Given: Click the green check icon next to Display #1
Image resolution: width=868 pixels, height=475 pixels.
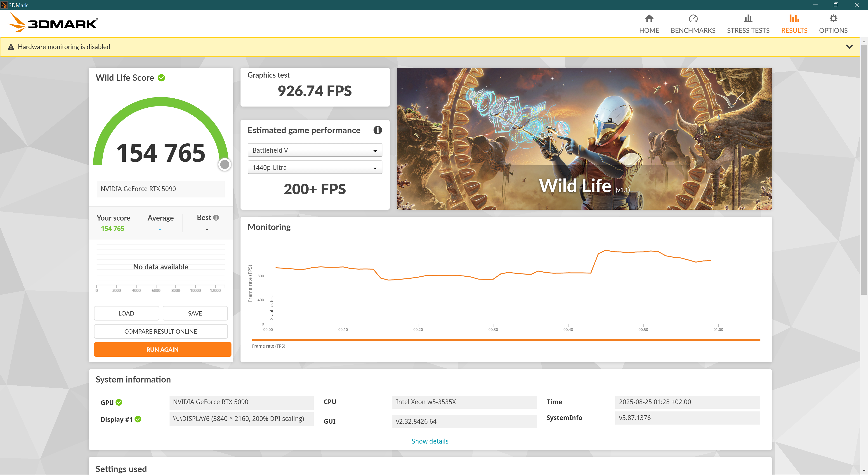Looking at the screenshot, I should (138, 419).
